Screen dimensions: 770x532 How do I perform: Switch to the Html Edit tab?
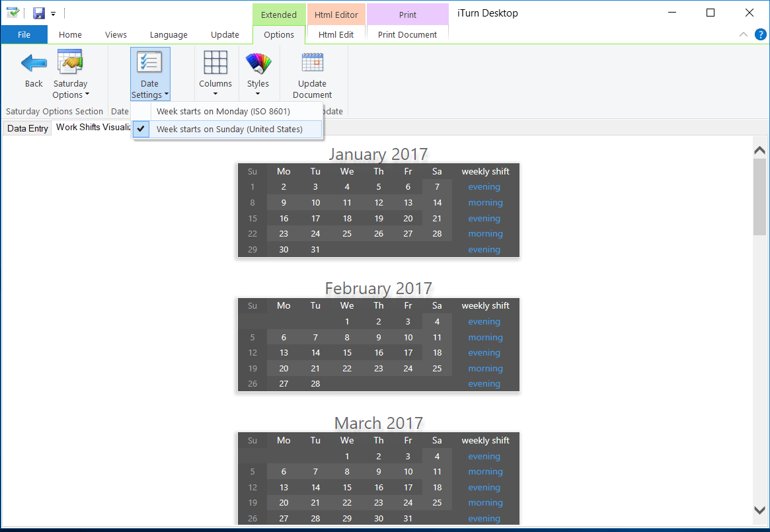pyautogui.click(x=336, y=35)
